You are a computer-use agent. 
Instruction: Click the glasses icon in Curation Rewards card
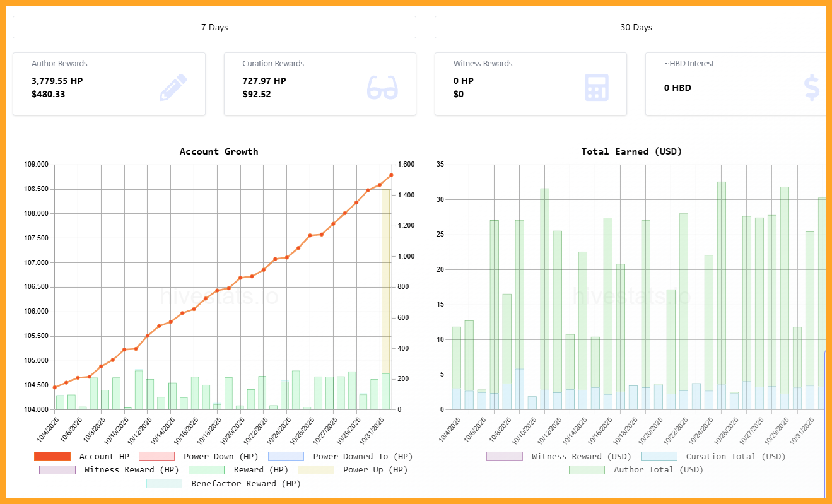[383, 88]
